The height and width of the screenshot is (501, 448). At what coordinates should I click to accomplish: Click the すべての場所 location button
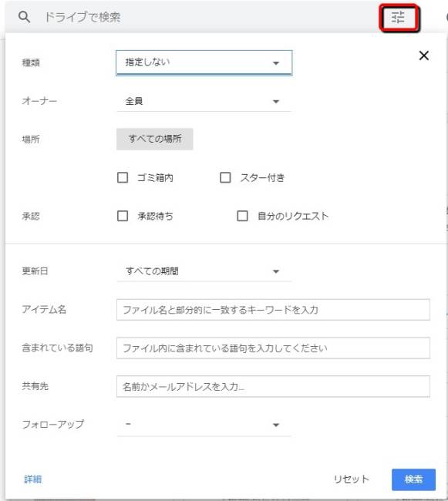click(x=155, y=139)
